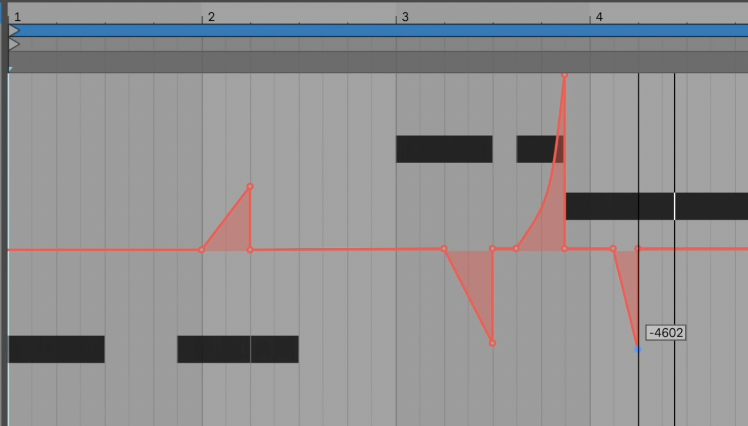Click bar 4 in the time ruler
Viewport: 748px width, 426px height.
599,17
